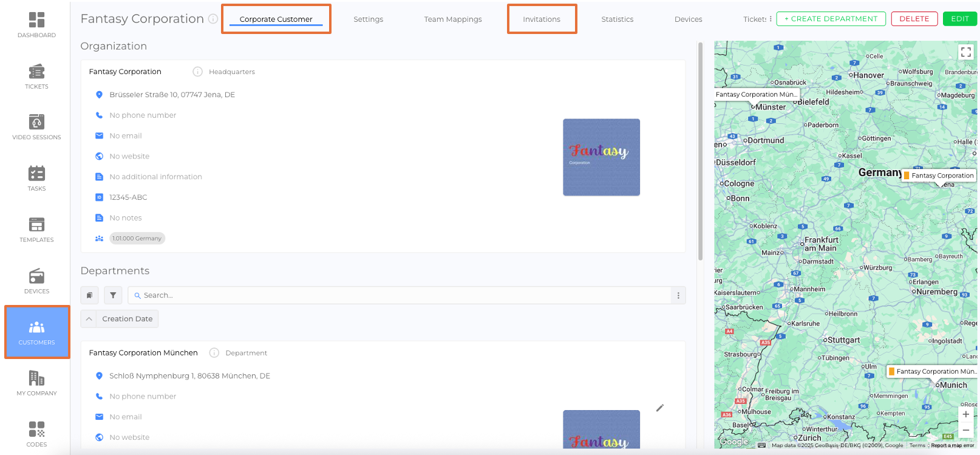Zoom in on the map
980x455 pixels.
[965, 414]
